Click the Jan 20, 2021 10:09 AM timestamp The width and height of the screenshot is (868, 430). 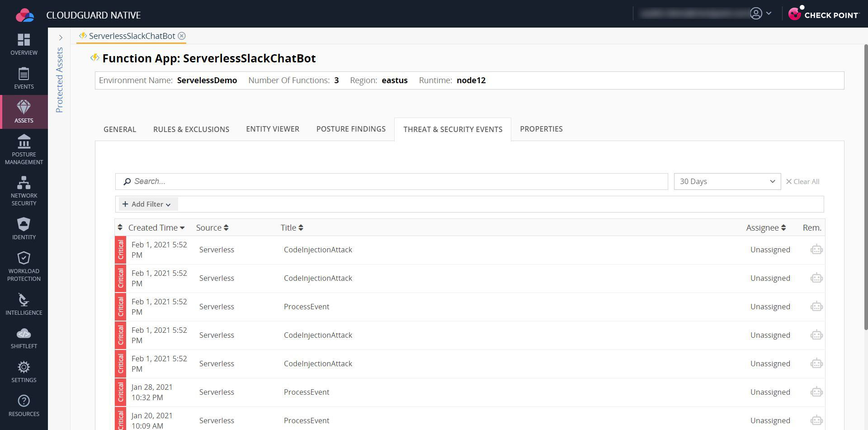tap(152, 421)
